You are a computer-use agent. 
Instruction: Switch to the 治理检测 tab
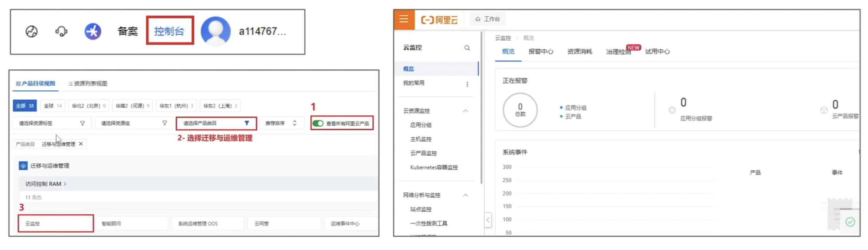pos(619,52)
